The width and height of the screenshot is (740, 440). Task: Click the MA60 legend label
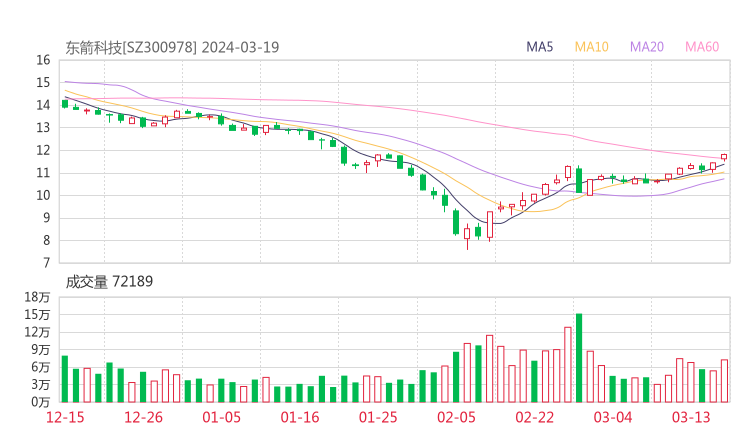702,47
